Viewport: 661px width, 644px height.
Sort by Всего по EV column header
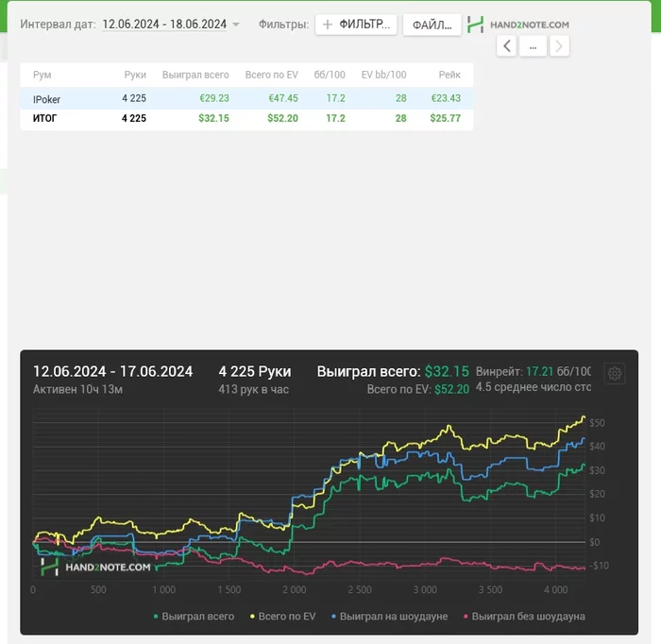pos(272,75)
